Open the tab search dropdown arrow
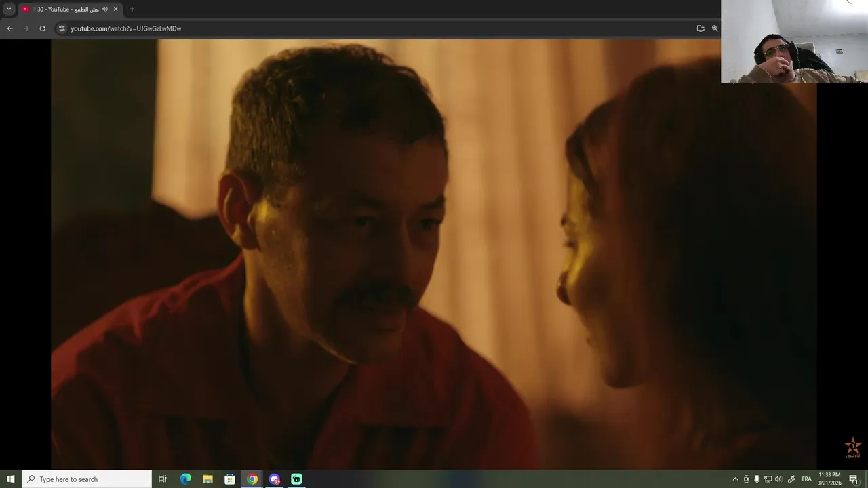This screenshot has height=488, width=868. pyautogui.click(x=9, y=9)
